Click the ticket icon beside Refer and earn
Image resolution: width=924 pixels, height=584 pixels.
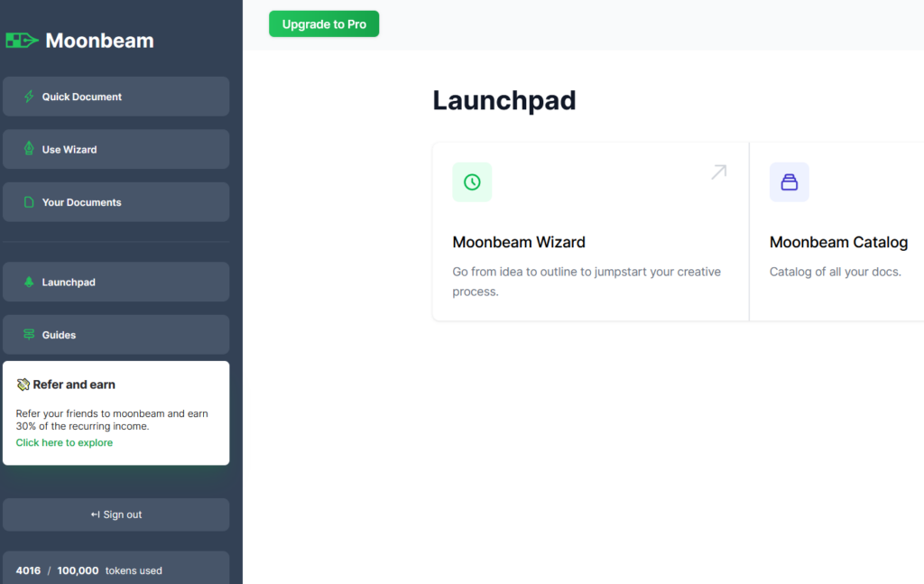(23, 385)
